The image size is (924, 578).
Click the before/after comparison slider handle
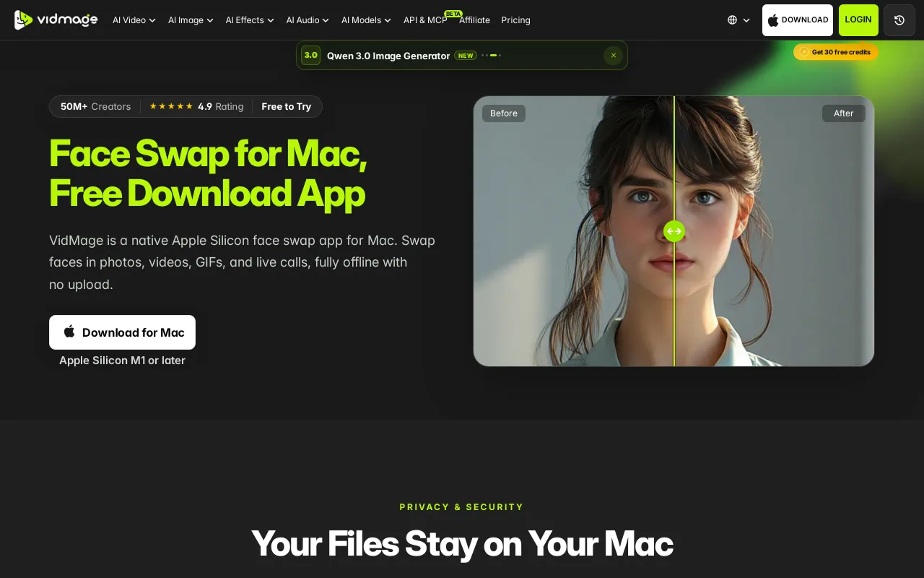pos(674,231)
